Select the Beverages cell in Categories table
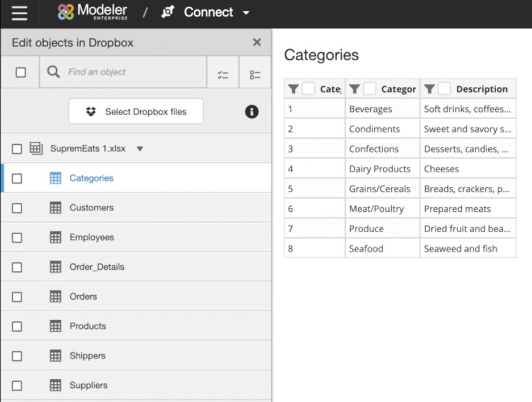 pos(371,109)
